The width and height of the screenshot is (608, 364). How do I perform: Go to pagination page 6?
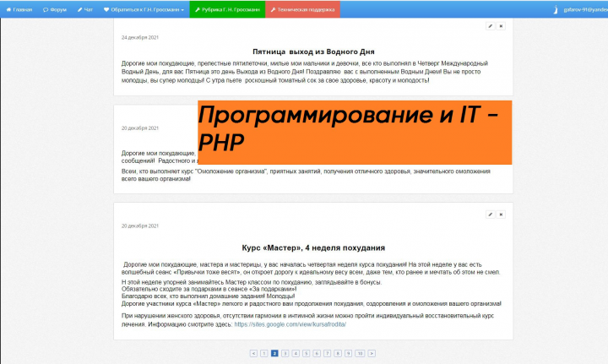pos(317,353)
